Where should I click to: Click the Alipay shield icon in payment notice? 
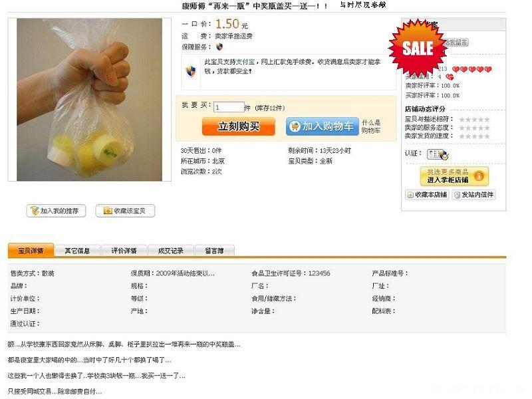pyautogui.click(x=191, y=71)
